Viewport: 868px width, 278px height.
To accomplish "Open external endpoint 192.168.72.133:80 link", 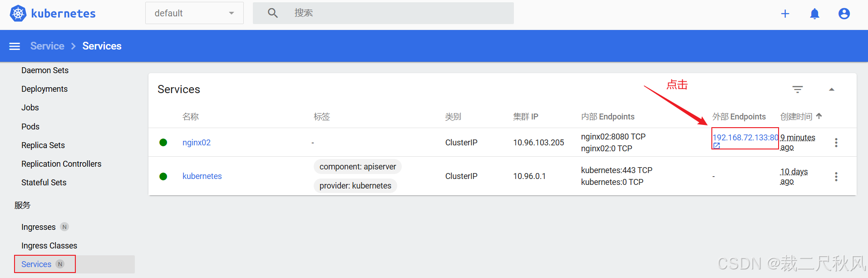I will pos(745,138).
